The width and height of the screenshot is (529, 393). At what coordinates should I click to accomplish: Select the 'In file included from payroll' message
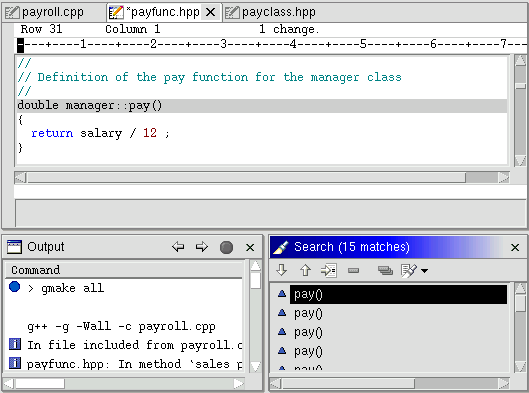135,345
